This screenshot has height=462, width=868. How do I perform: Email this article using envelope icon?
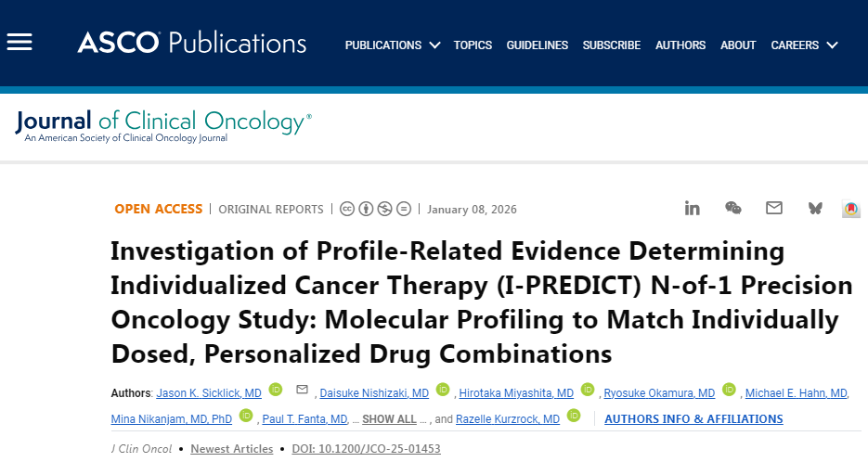click(x=774, y=208)
